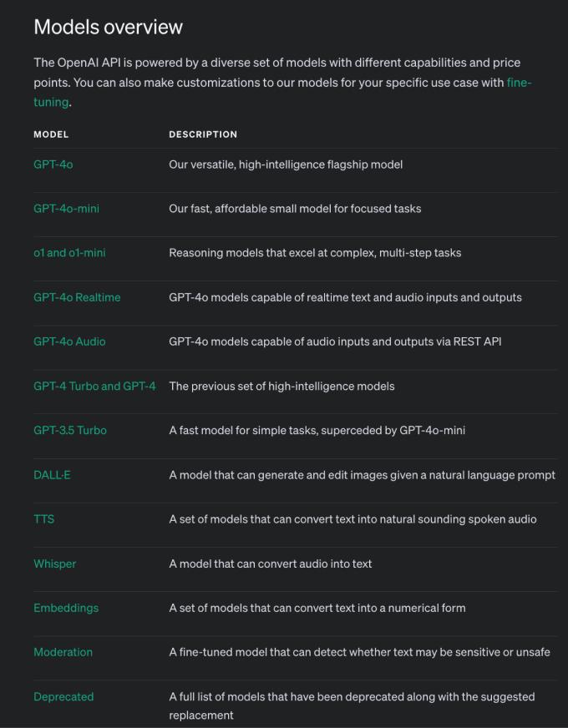
Task: Open the DALL·E model link
Action: 52,474
